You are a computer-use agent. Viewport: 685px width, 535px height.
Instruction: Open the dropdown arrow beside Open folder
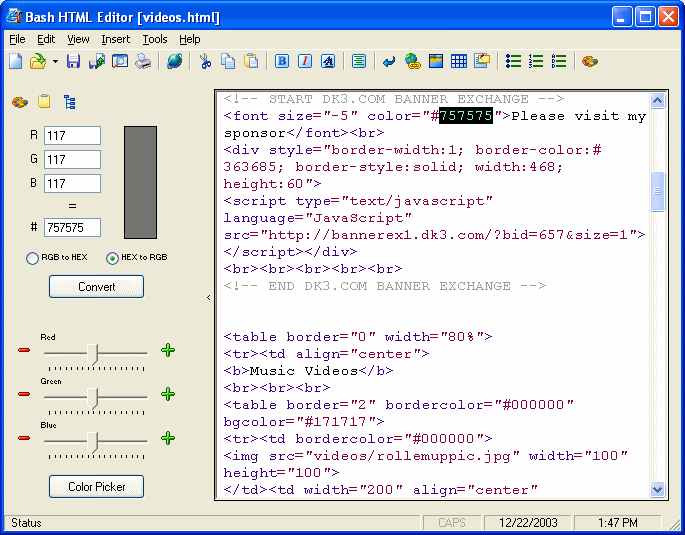click(x=55, y=62)
